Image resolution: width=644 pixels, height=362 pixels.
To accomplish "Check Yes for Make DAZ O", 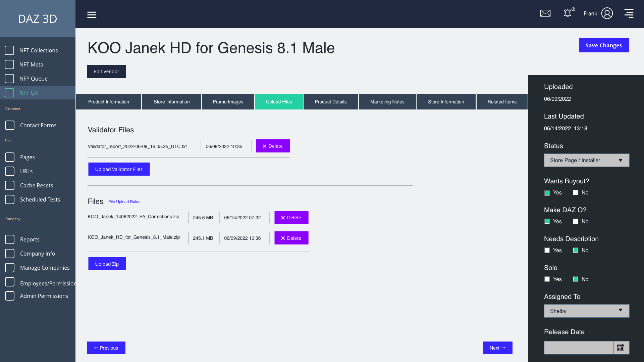I will [x=547, y=221].
